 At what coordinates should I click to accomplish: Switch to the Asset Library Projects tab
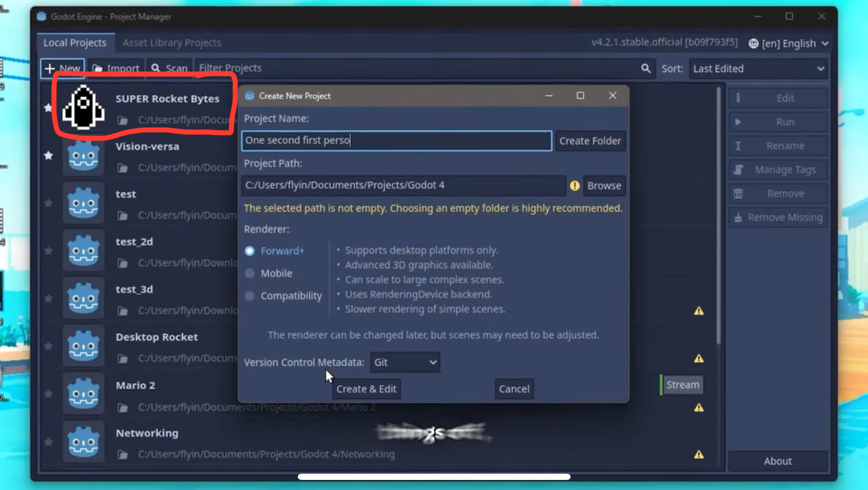(172, 42)
